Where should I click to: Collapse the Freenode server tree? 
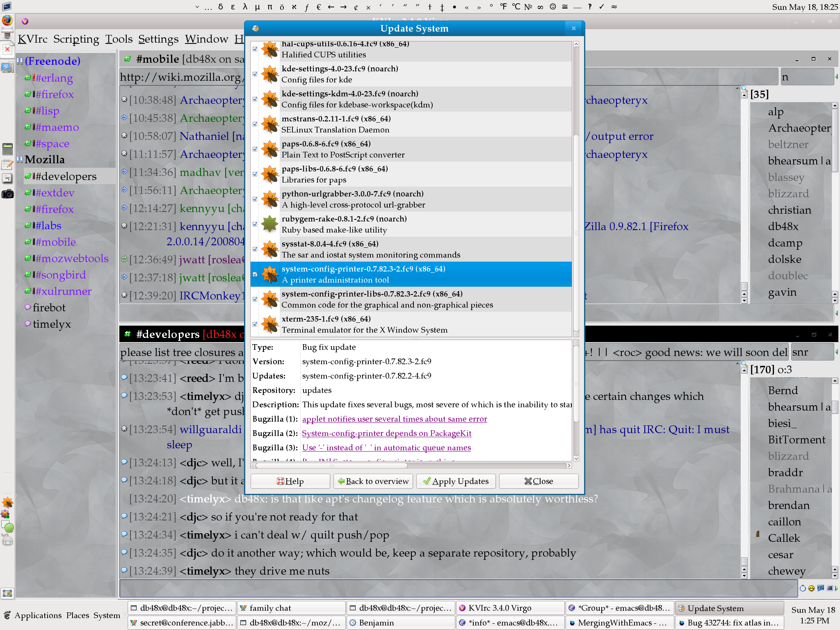coord(20,61)
